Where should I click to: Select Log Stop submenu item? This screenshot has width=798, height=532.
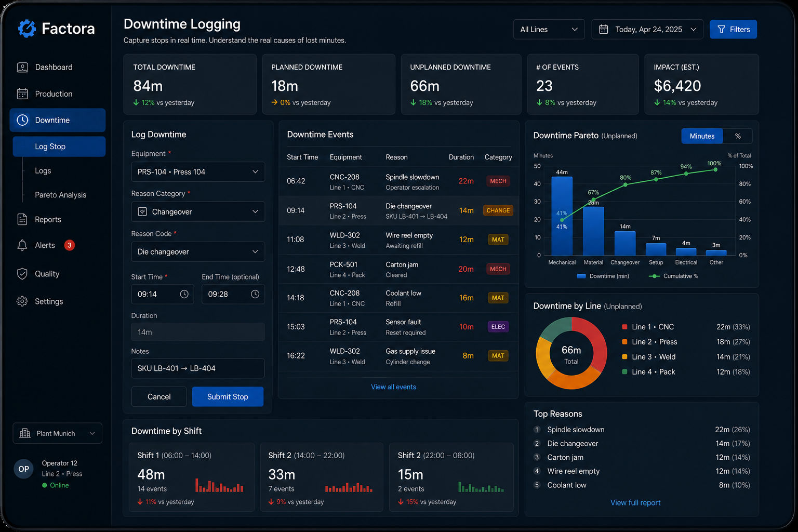coord(59,147)
